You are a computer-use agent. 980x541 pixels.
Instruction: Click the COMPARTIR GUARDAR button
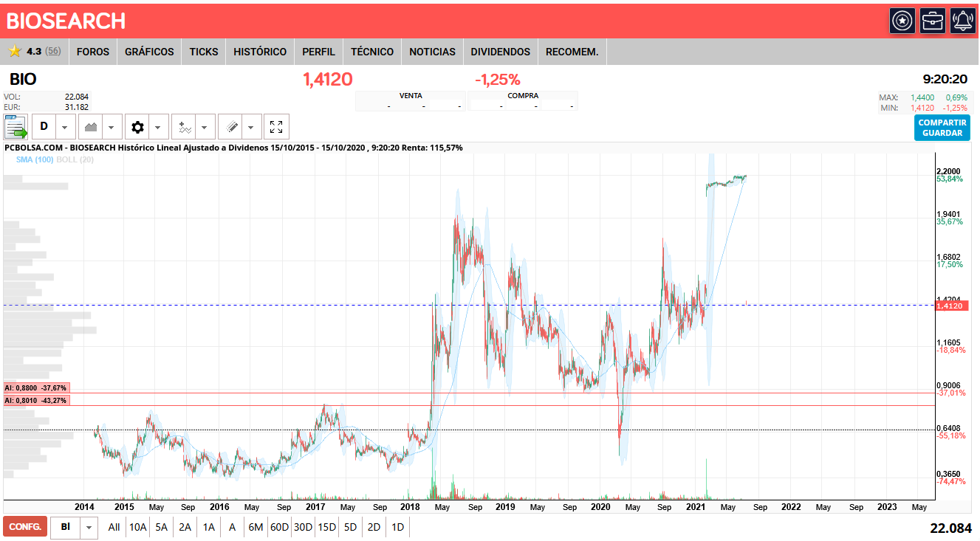[x=942, y=128]
